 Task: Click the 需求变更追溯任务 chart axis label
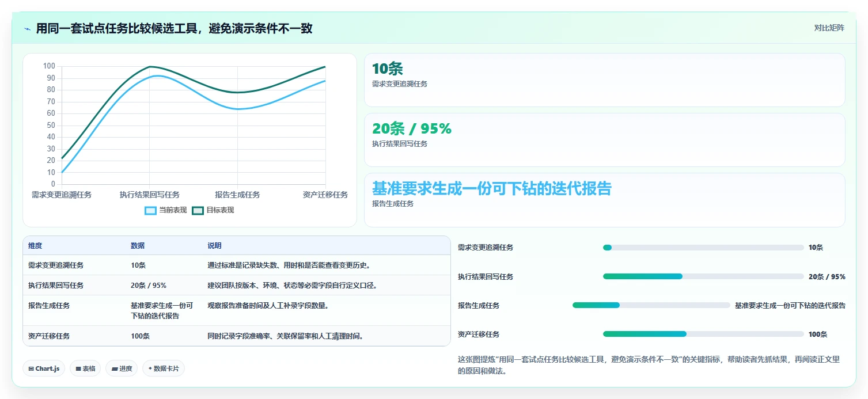(62, 195)
